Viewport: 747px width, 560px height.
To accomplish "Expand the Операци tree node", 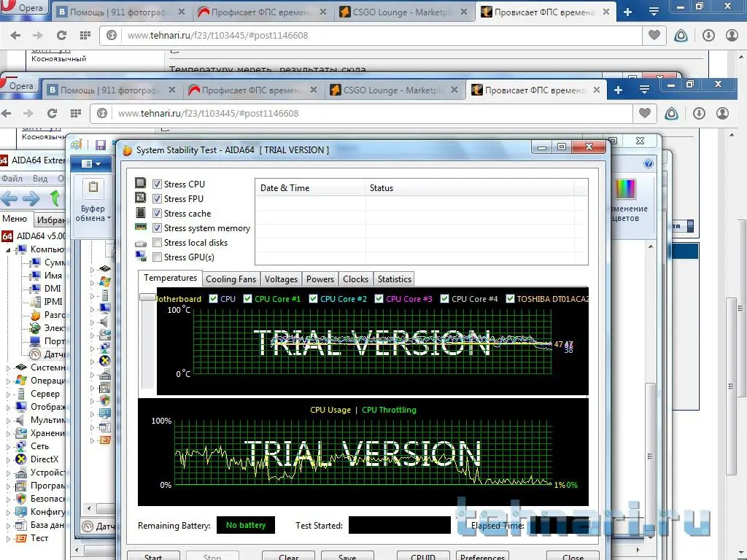I will 8,381.
